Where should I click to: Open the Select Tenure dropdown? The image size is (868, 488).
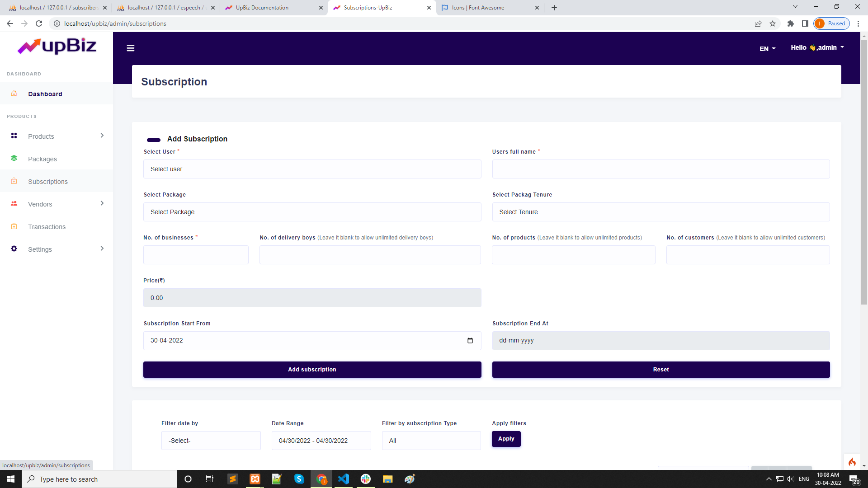(x=660, y=212)
